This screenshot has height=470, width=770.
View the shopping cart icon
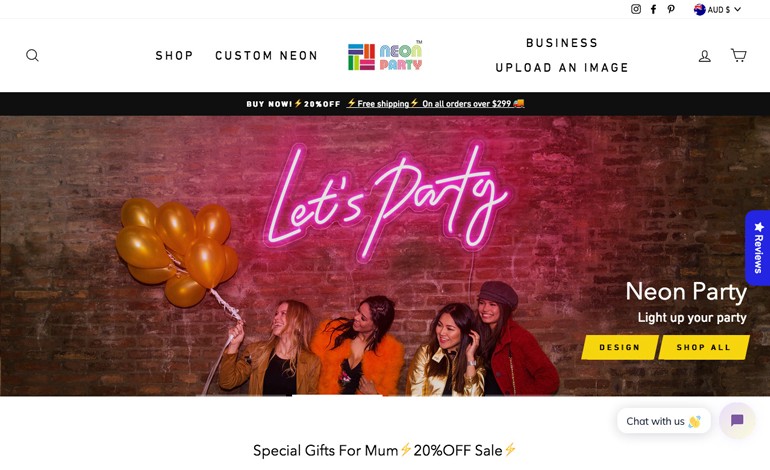click(739, 55)
